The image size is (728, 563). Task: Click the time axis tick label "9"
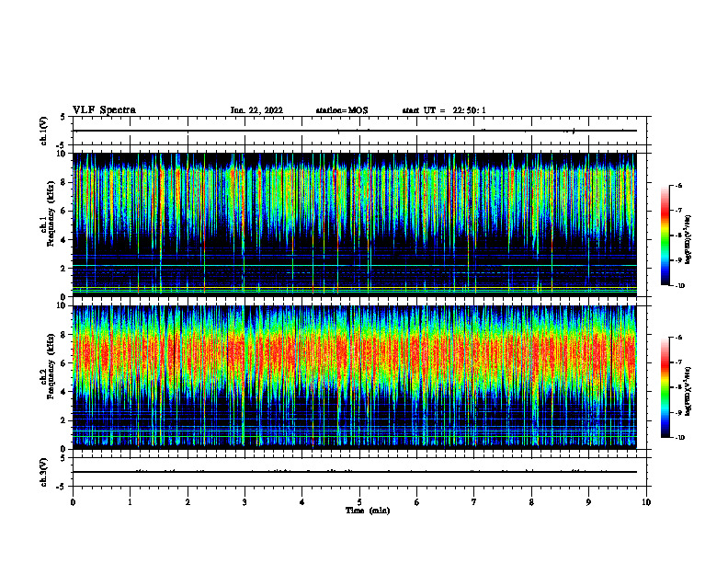(588, 502)
